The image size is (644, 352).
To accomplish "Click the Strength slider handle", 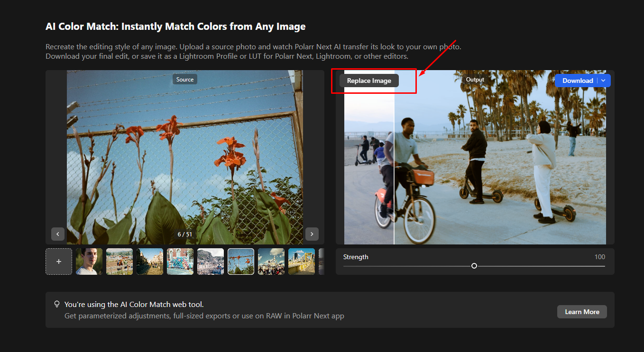I will point(474,266).
